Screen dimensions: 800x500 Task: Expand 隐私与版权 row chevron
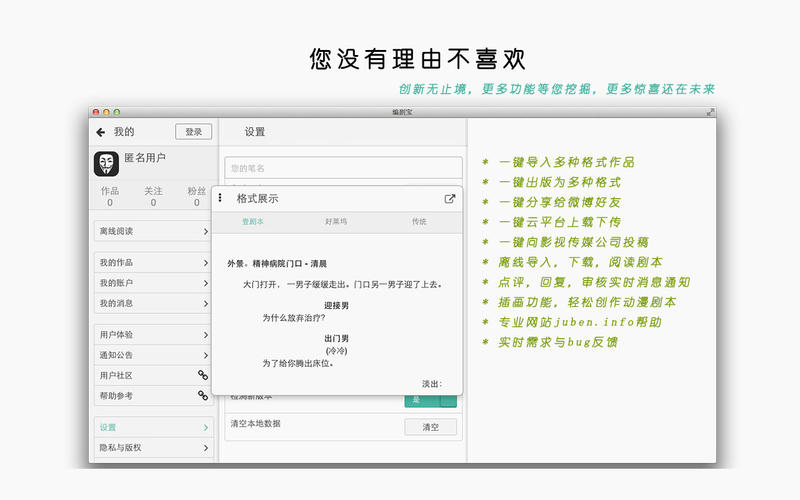[206, 448]
